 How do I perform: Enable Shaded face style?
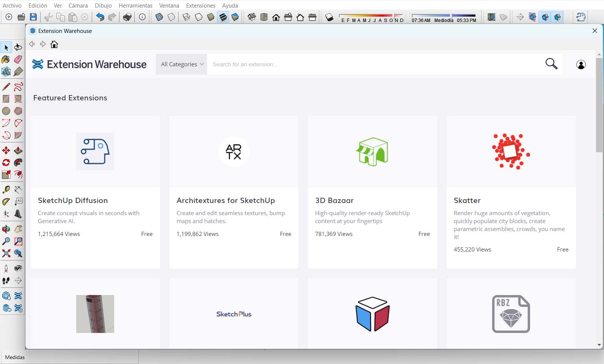coord(210,17)
